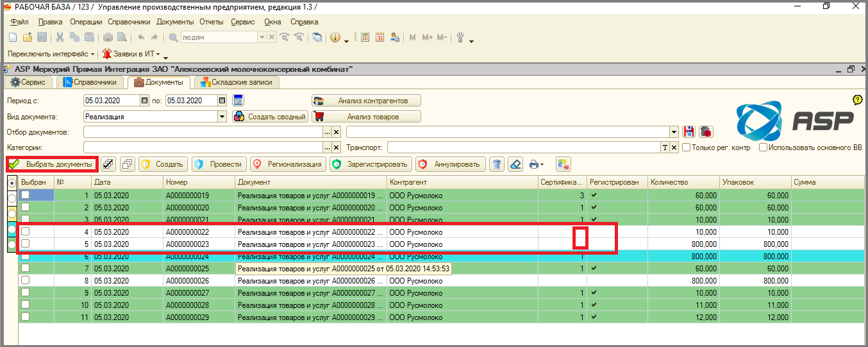This screenshot has height=347, width=868.
Task: Click the 'Категории' input field
Action: pos(203,148)
